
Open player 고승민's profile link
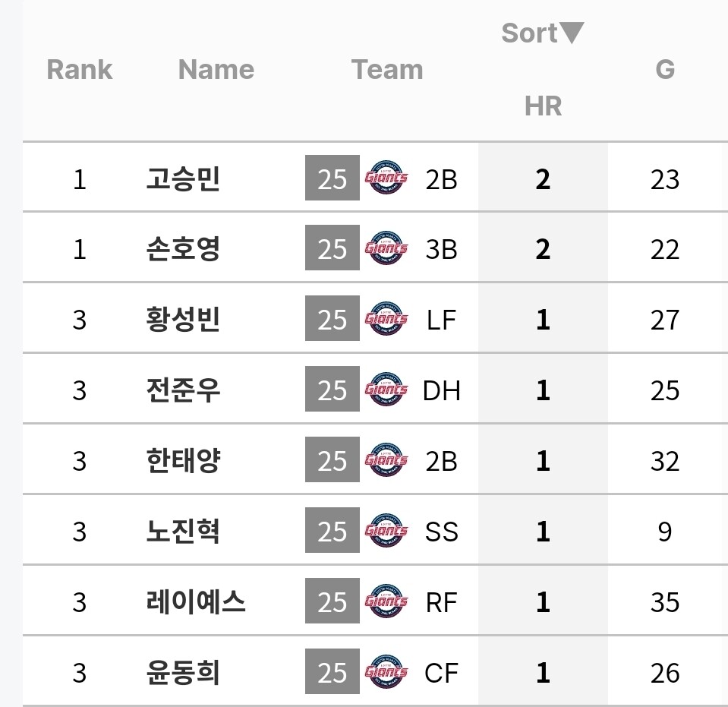(182, 179)
